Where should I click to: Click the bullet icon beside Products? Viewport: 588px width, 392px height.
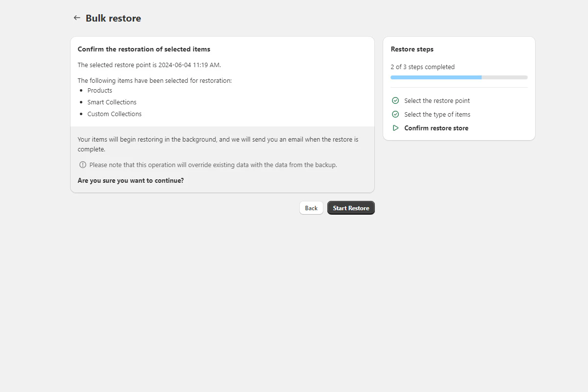click(x=81, y=90)
